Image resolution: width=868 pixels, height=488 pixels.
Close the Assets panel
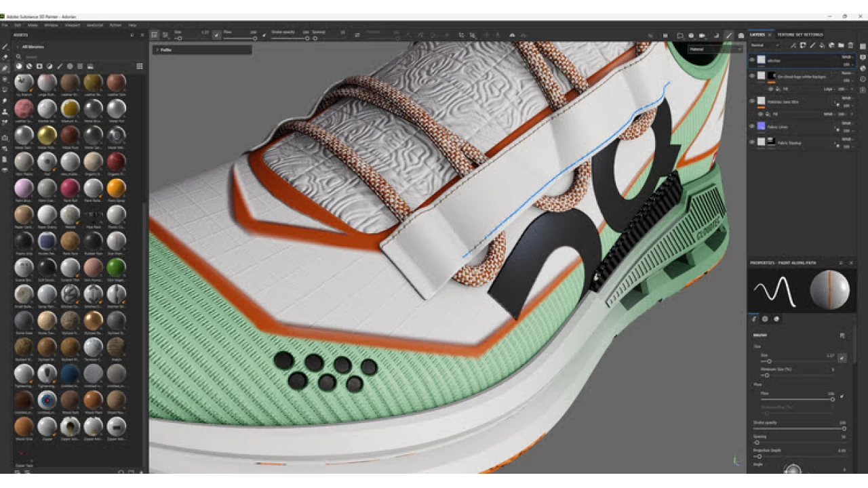pos(142,35)
